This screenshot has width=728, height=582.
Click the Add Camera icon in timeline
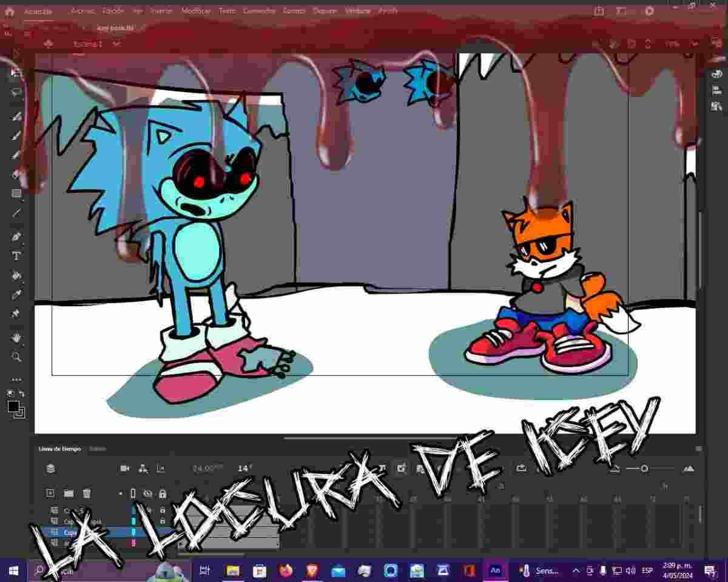click(x=125, y=468)
